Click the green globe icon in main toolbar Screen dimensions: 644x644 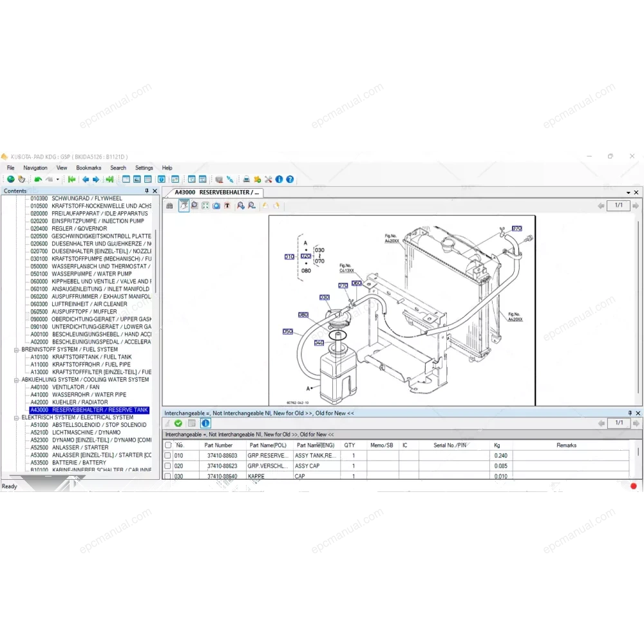pos(11,179)
